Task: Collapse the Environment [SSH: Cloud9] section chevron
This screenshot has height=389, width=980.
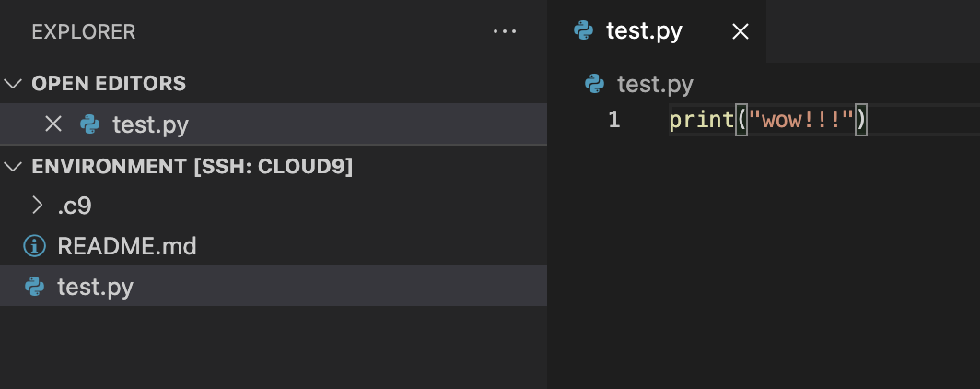Action: pos(13,166)
